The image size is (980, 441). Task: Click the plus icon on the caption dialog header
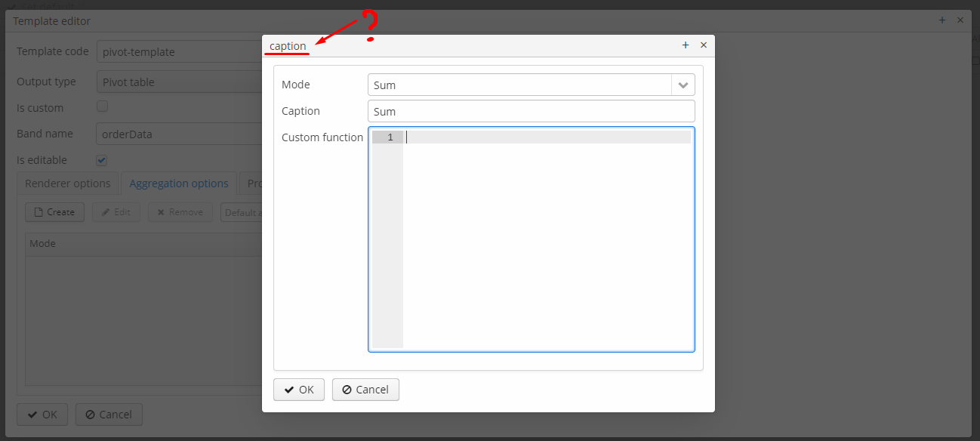click(686, 45)
